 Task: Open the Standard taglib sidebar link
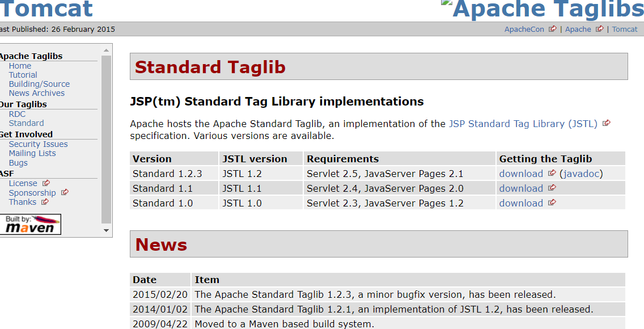pos(26,123)
